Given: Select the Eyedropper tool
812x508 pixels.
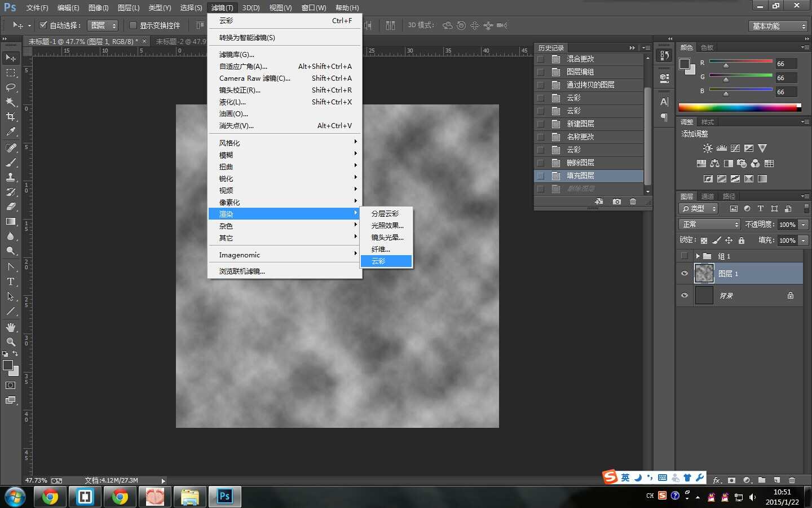Looking at the screenshot, I should click(11, 132).
